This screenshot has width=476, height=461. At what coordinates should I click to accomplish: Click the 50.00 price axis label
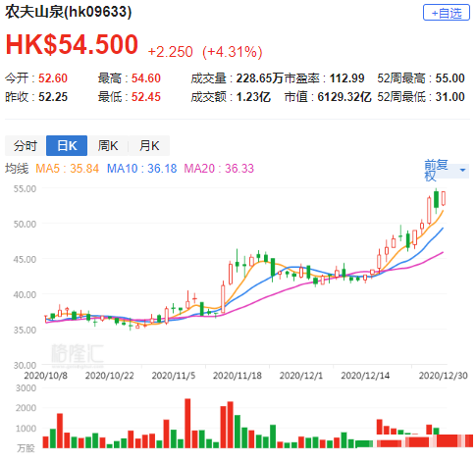point(25,224)
